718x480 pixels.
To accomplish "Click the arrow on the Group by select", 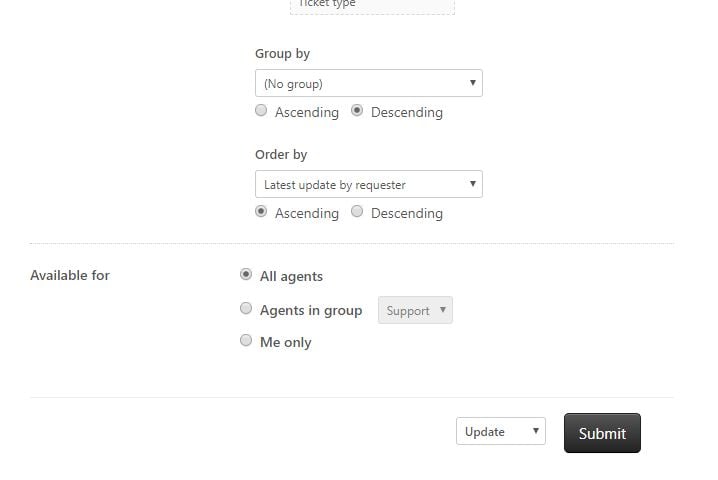I will click(473, 83).
